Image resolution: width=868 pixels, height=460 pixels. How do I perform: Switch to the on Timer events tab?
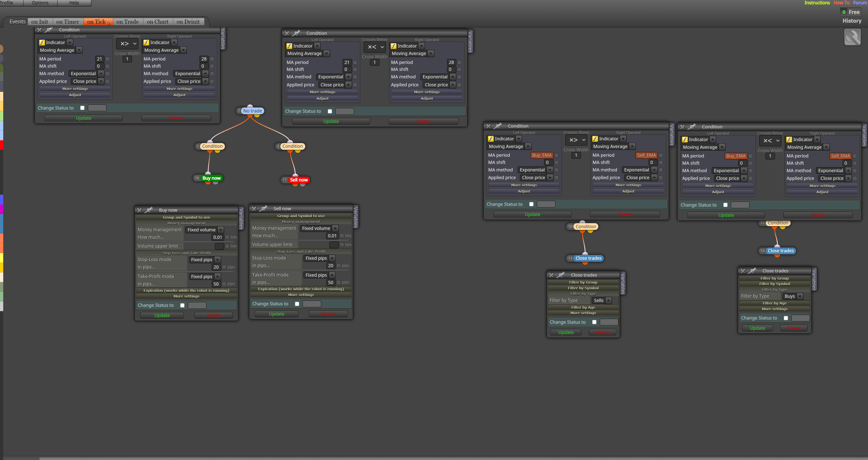click(67, 22)
